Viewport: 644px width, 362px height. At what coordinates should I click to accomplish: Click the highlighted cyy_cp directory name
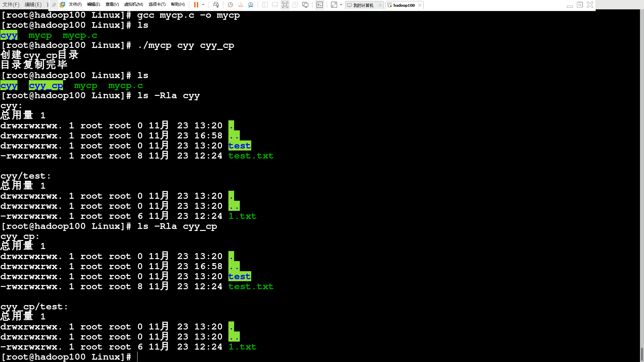[46, 86]
